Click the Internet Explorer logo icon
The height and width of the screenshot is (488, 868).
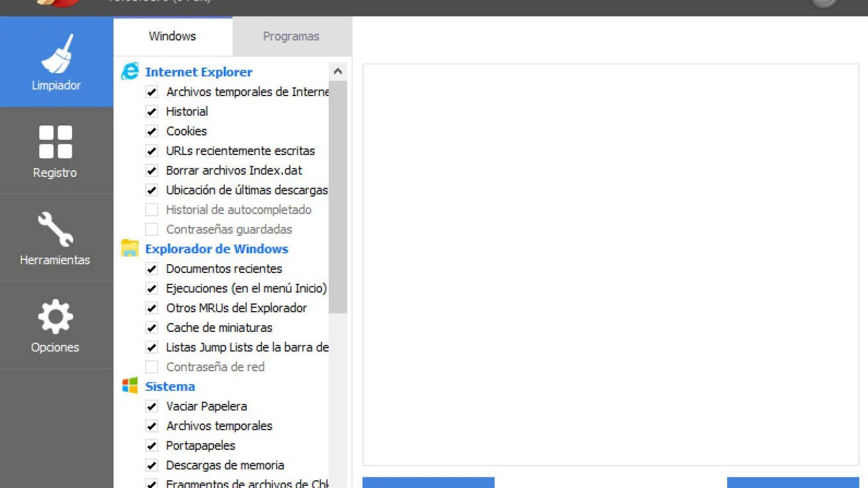pyautogui.click(x=130, y=72)
